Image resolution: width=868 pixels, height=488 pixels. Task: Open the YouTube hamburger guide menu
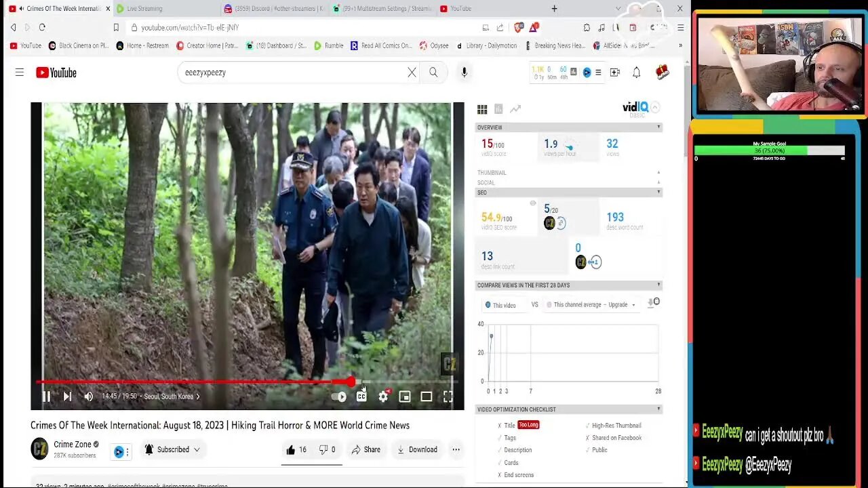pyautogui.click(x=20, y=73)
